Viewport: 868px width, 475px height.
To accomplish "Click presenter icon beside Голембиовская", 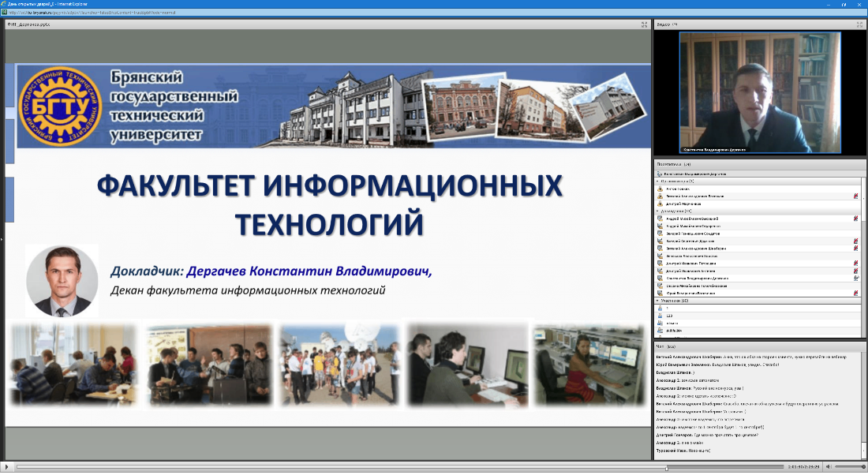I will pos(660,286).
